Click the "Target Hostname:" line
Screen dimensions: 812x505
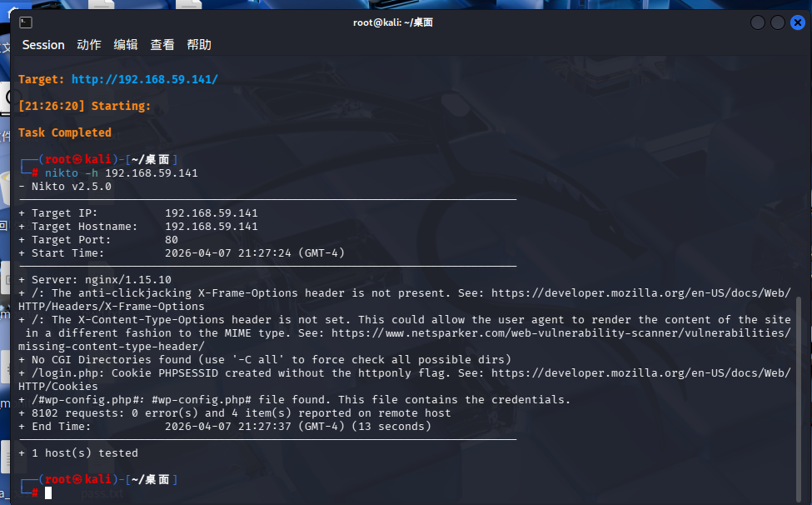[138, 227]
